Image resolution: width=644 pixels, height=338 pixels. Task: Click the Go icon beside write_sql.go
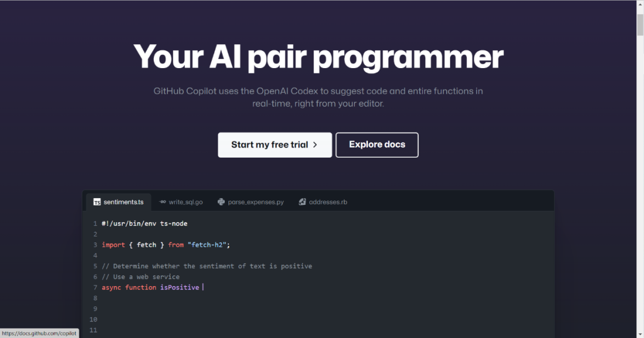coord(162,202)
